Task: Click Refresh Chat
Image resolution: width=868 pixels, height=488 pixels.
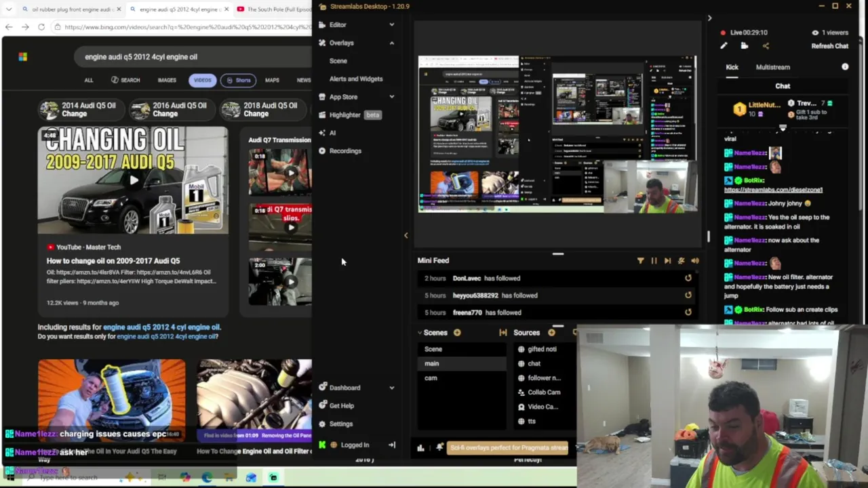Action: (830, 46)
